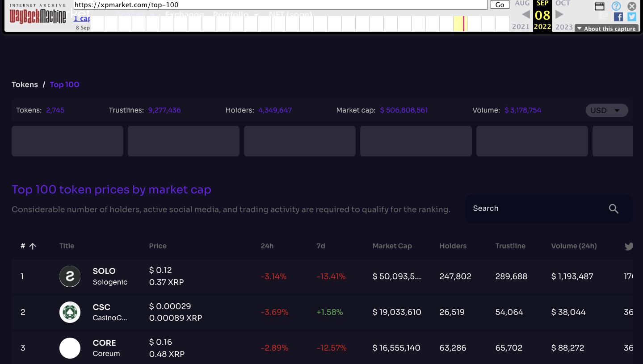The width and height of the screenshot is (643, 364).
Task: Sort by Volume (24h) column header
Action: tap(574, 246)
